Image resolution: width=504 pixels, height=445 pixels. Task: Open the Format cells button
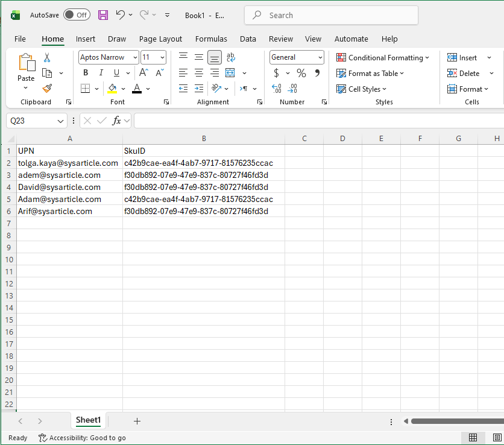[468, 89]
